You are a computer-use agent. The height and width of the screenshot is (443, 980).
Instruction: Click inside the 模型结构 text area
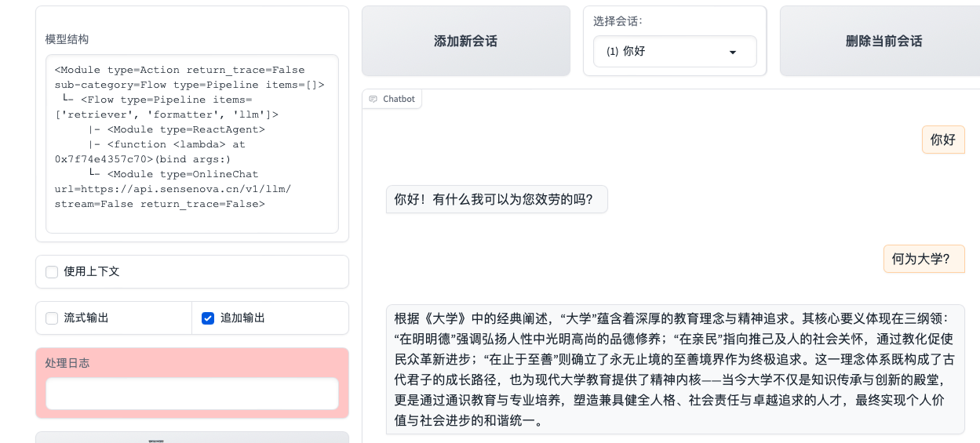[x=192, y=220]
